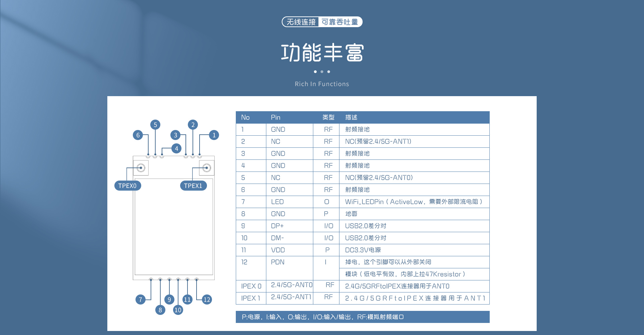Select the TPEX0 label badge
Image resolution: width=644 pixels, height=335 pixels.
127,186
